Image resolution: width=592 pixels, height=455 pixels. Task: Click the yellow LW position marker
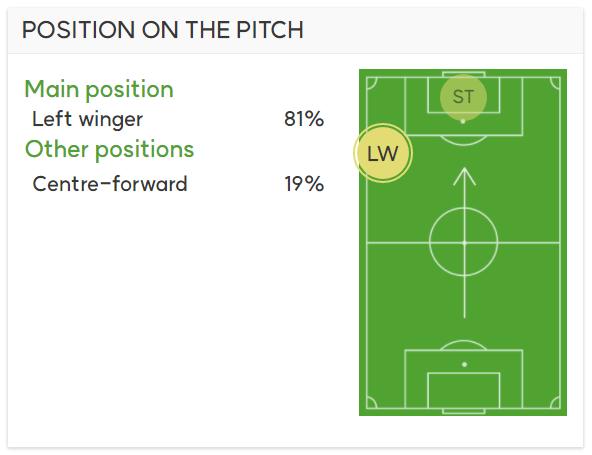(x=383, y=153)
